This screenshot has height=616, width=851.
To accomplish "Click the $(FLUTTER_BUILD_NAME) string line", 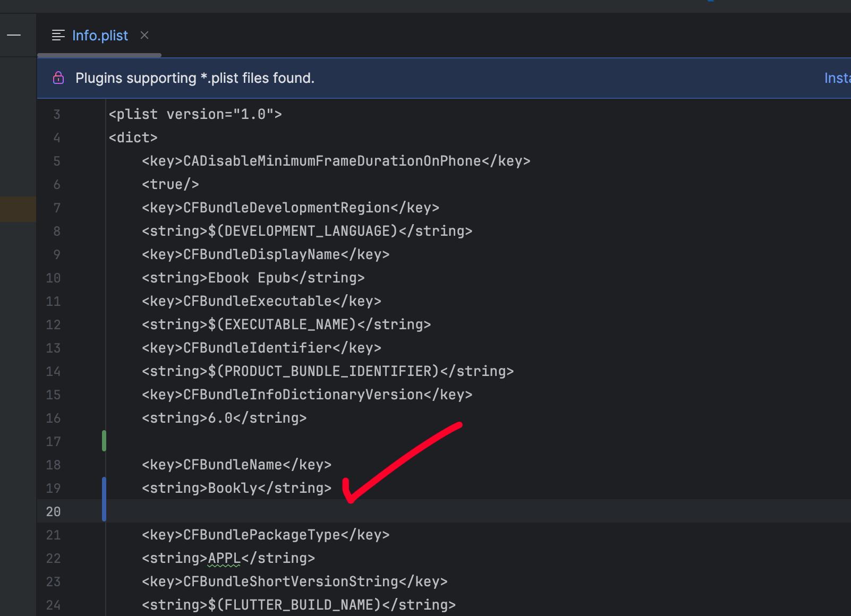I will pos(299,605).
